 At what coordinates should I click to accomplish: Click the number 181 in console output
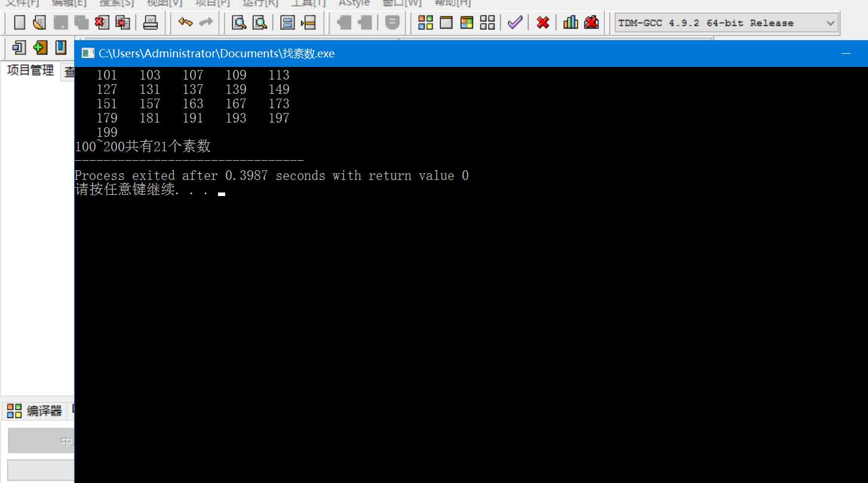click(x=150, y=118)
